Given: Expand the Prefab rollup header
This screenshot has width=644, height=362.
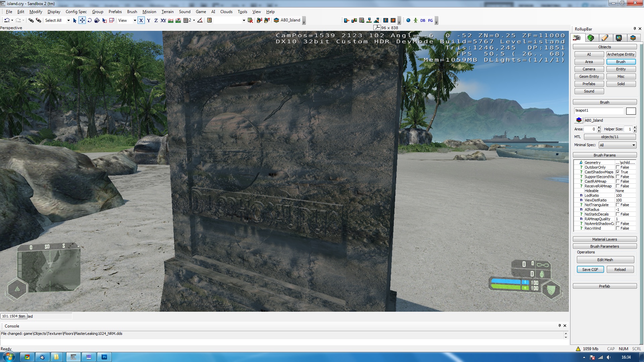Looking at the screenshot, I should pyautogui.click(x=605, y=286).
